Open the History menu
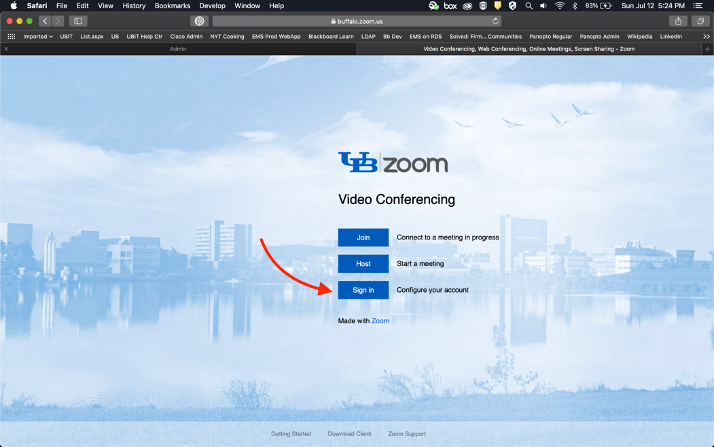 point(133,6)
